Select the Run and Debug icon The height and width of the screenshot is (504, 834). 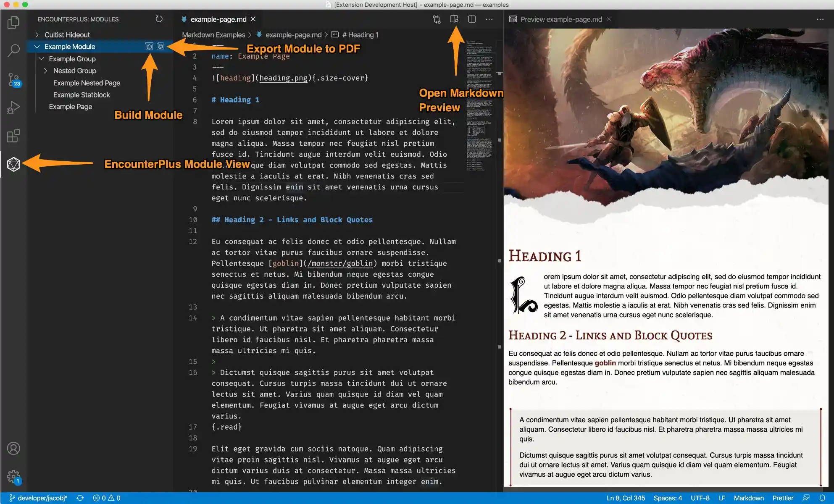13,107
